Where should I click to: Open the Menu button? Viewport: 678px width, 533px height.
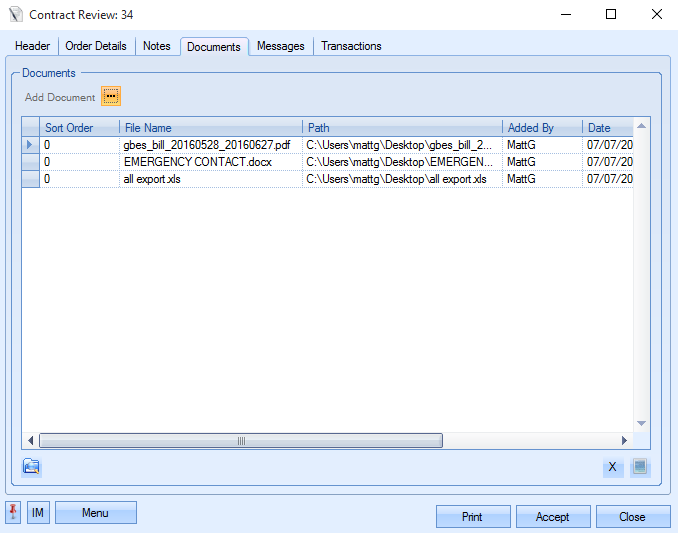click(x=95, y=513)
